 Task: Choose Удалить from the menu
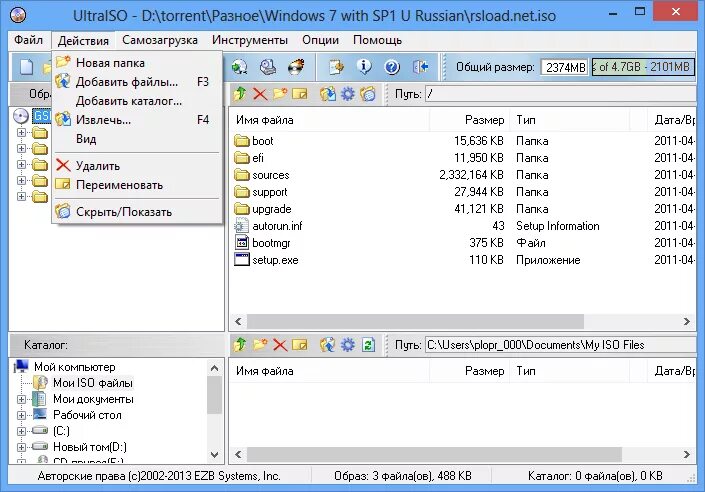click(x=137, y=165)
